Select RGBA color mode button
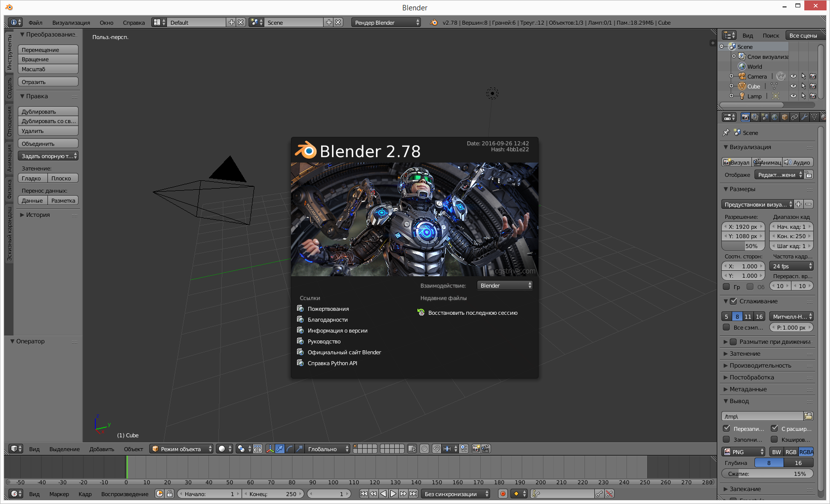830x504 pixels. pos(806,452)
